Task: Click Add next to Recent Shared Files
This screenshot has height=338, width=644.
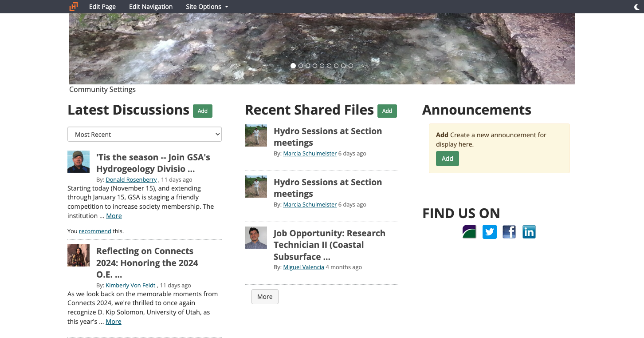Action: pyautogui.click(x=387, y=111)
